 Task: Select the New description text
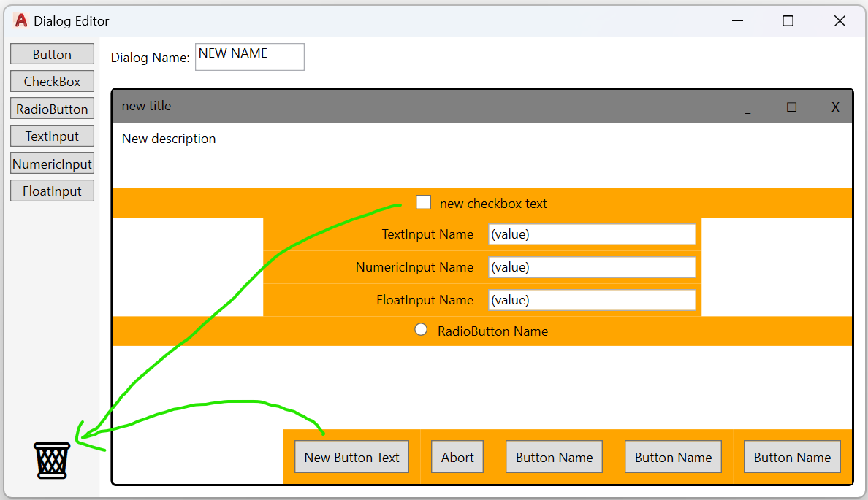click(169, 138)
